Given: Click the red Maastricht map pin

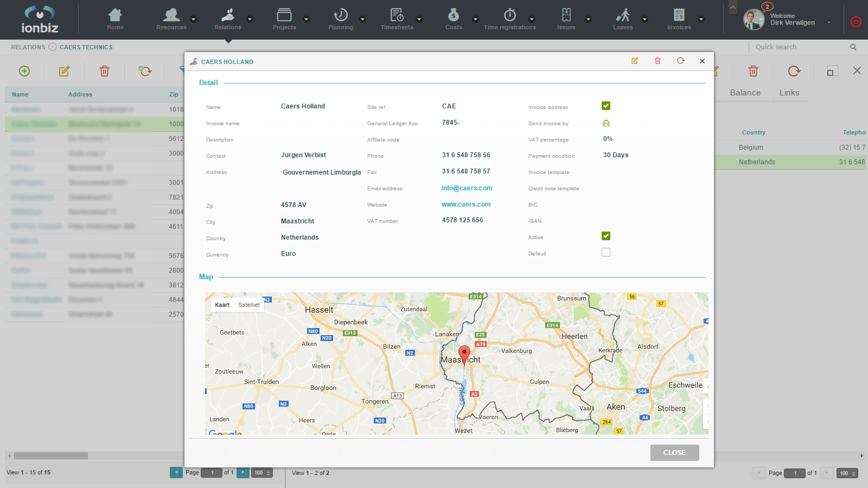Looking at the screenshot, I should [464, 355].
